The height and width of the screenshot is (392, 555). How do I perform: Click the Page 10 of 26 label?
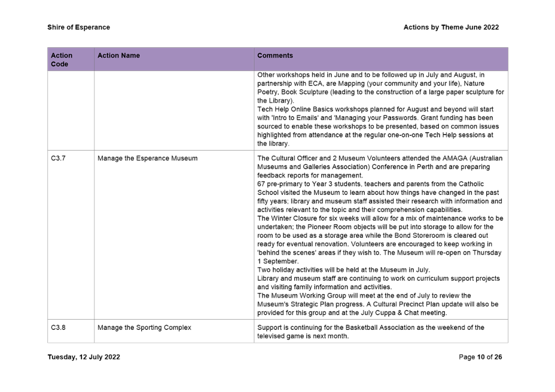481,356
